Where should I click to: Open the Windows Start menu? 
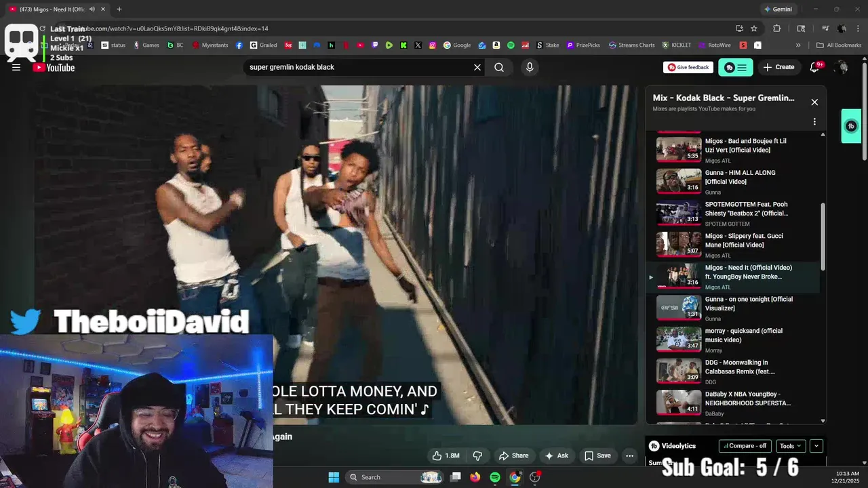(x=334, y=477)
